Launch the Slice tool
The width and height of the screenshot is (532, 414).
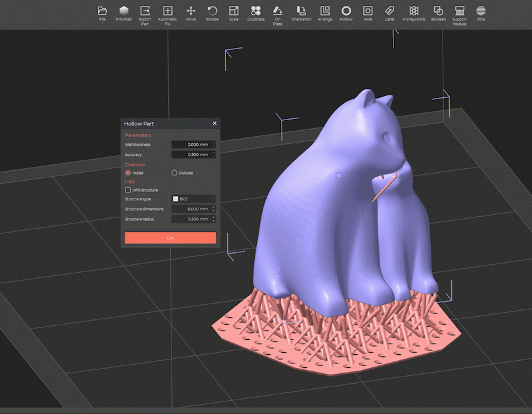481,12
